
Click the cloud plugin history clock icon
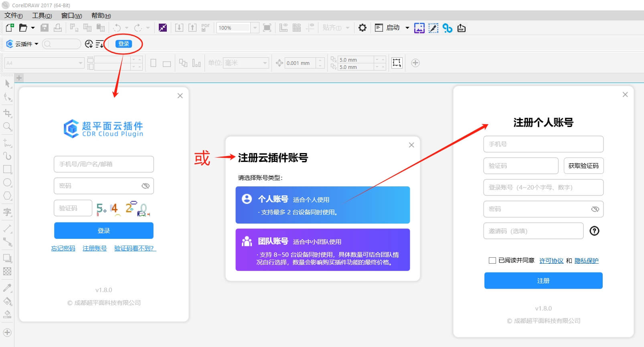(89, 44)
